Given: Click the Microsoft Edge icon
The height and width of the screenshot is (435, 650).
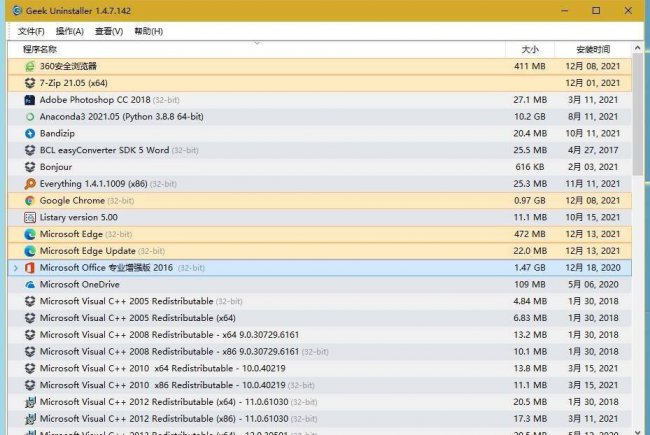Looking at the screenshot, I should point(30,234).
